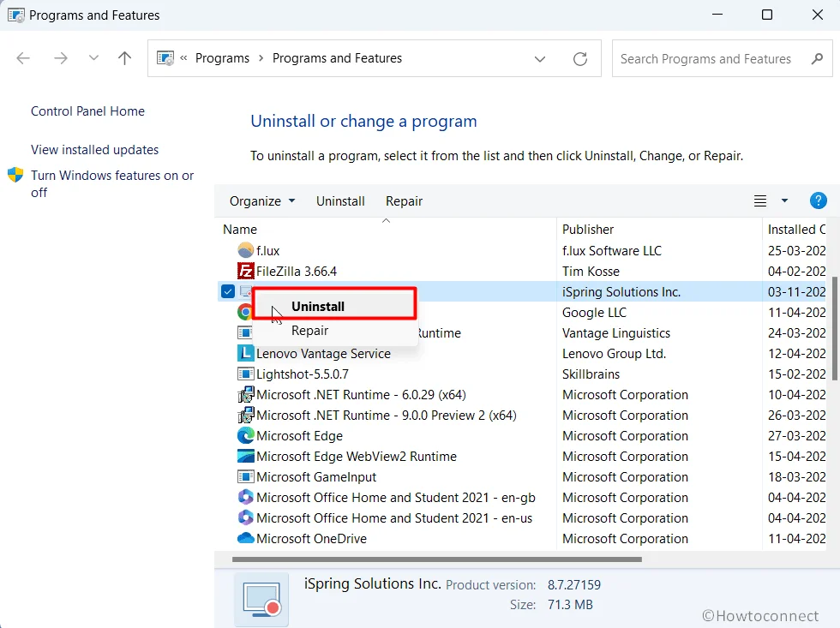Open the view options dropdown arrow
The height and width of the screenshot is (628, 840).
tap(784, 200)
